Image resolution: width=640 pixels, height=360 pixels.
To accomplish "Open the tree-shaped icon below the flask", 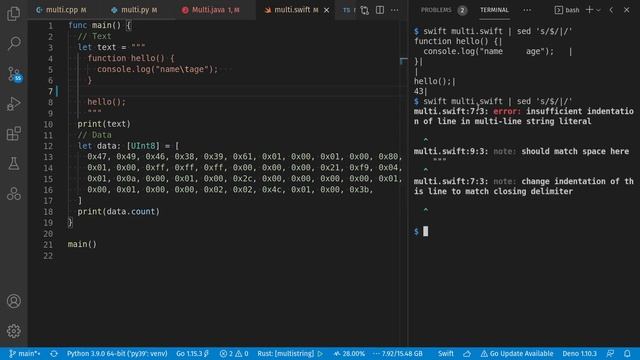I will click(x=13, y=193).
